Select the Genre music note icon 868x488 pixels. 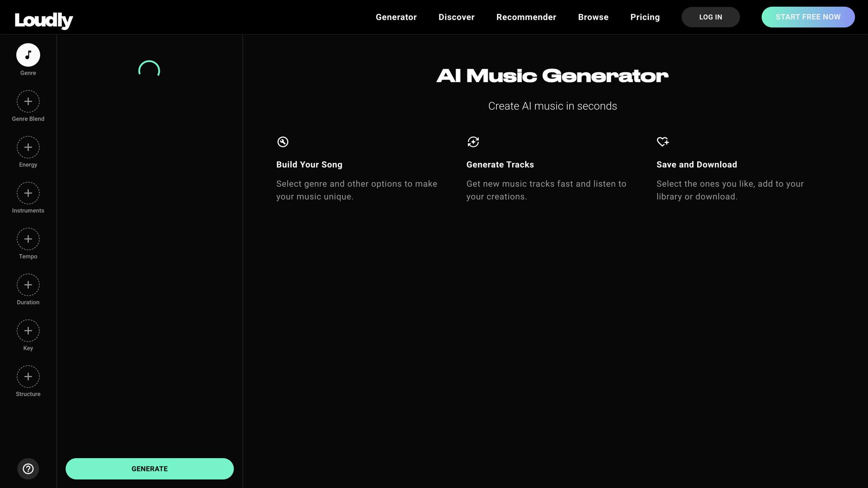point(28,55)
